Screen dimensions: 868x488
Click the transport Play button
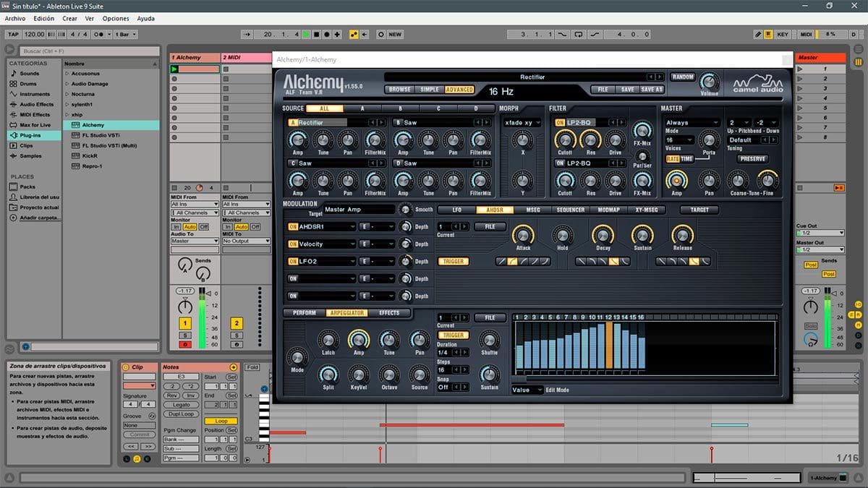click(x=306, y=34)
